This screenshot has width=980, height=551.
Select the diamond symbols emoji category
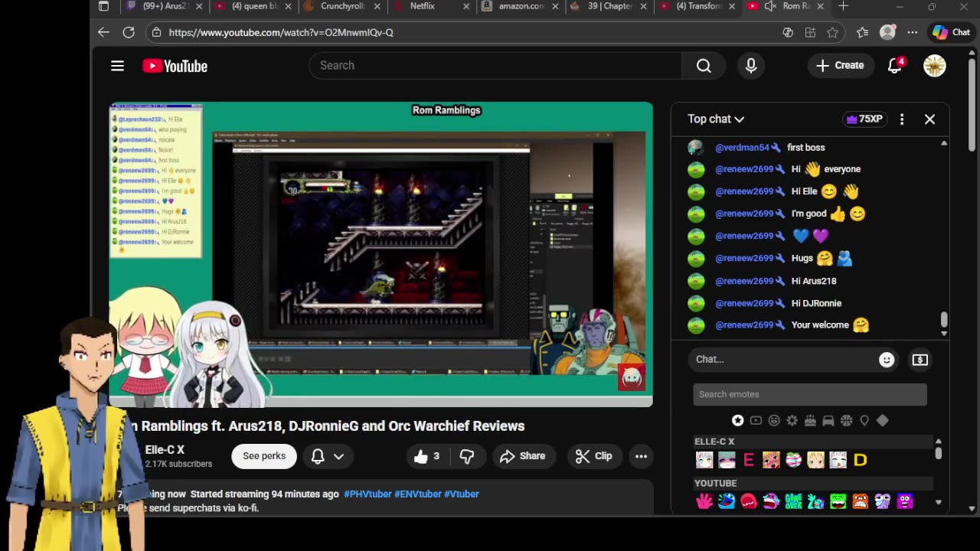(x=882, y=420)
